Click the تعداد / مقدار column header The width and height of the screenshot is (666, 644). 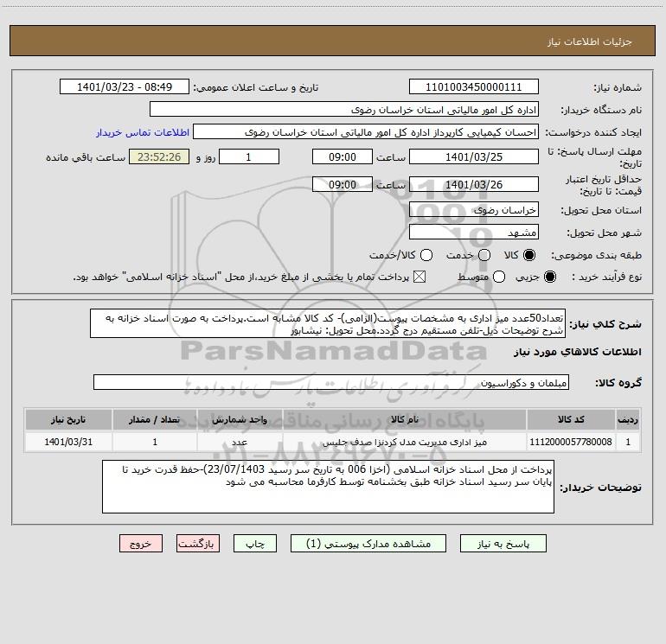155,419
